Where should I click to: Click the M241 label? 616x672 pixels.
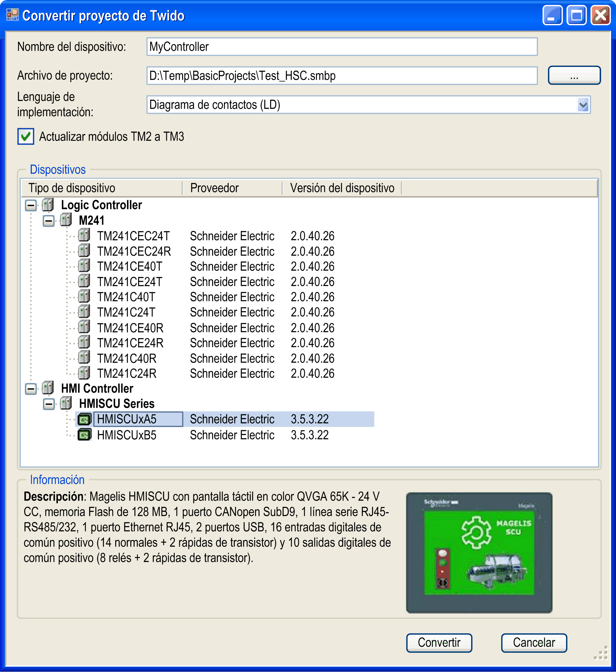(92, 220)
